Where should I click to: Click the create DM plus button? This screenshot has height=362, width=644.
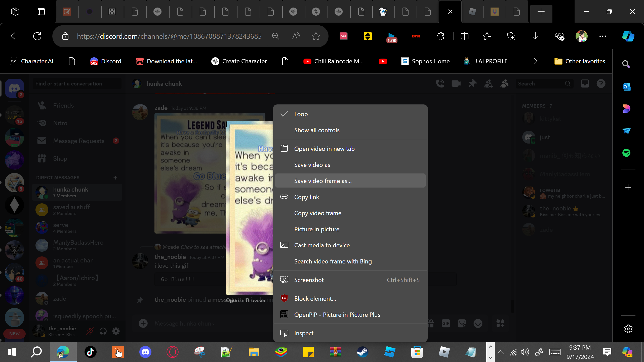pyautogui.click(x=115, y=178)
